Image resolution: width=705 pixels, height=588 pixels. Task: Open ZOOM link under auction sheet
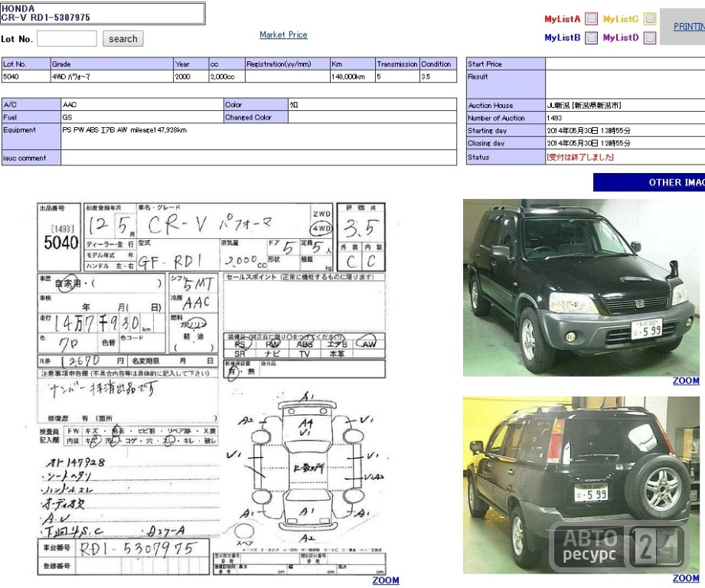[x=385, y=580]
